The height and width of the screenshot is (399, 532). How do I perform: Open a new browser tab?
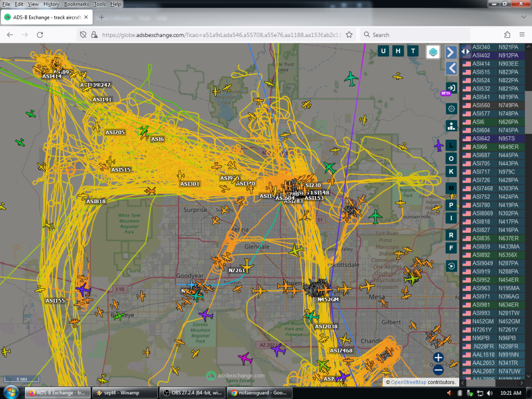pos(101,17)
